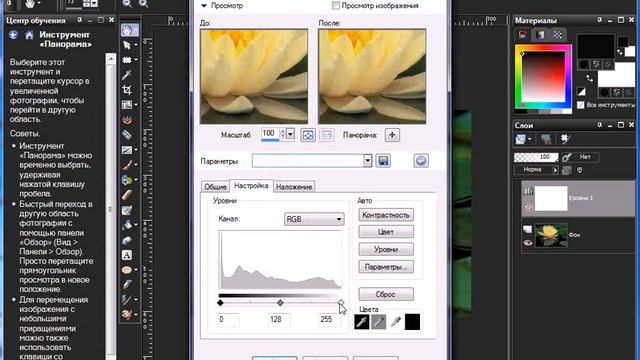Select the Straighten tool
The width and height of the screenshot is (640, 360).
127,105
